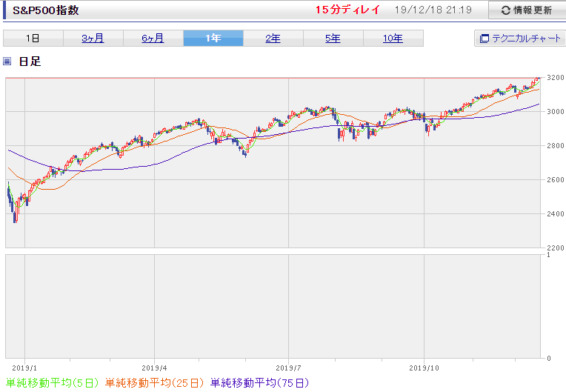
Task: Click the latest candlestick near 3200
Action: tap(539, 79)
